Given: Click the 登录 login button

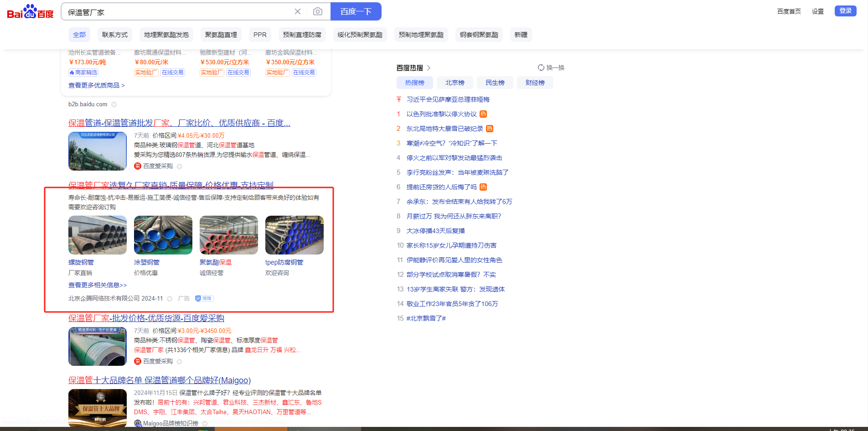Looking at the screenshot, I should [845, 11].
